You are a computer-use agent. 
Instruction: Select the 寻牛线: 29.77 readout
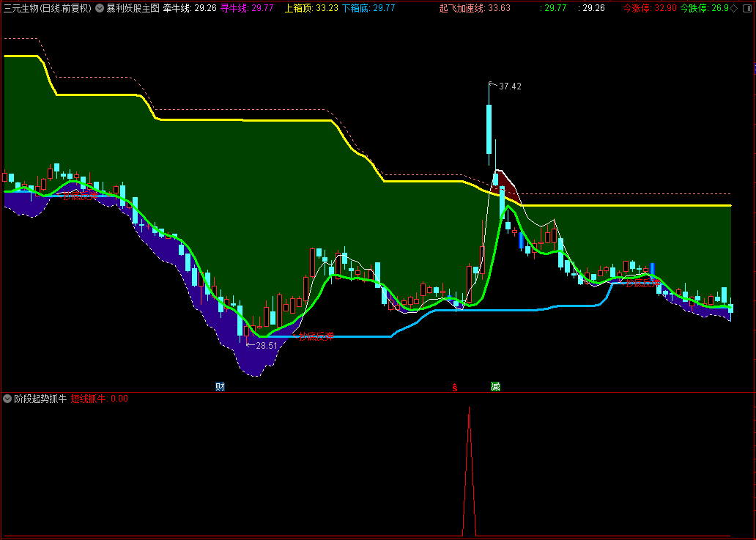(x=247, y=8)
